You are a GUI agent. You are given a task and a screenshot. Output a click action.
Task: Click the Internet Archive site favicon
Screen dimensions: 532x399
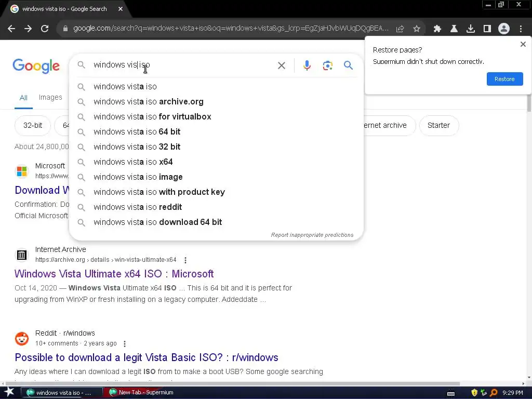pos(22,255)
